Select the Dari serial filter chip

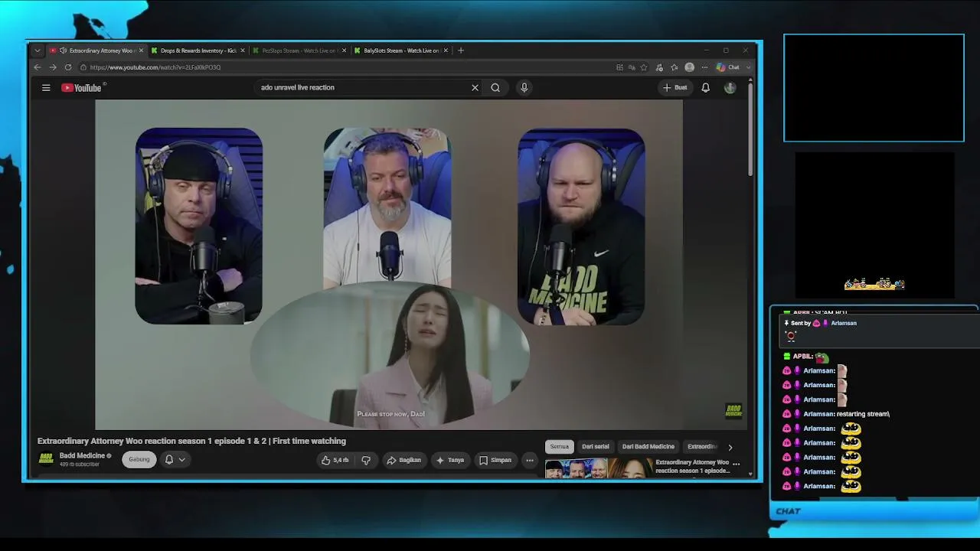point(596,447)
